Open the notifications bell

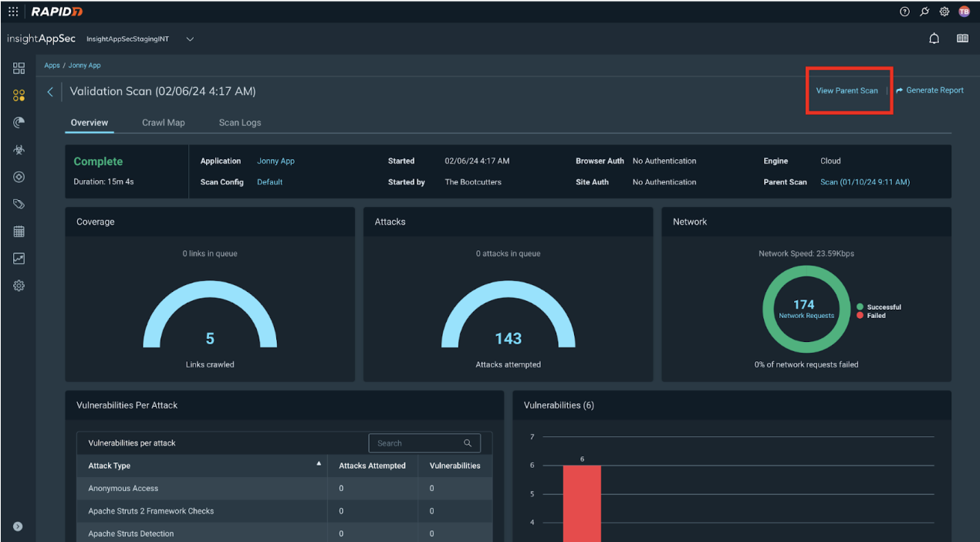tap(934, 39)
